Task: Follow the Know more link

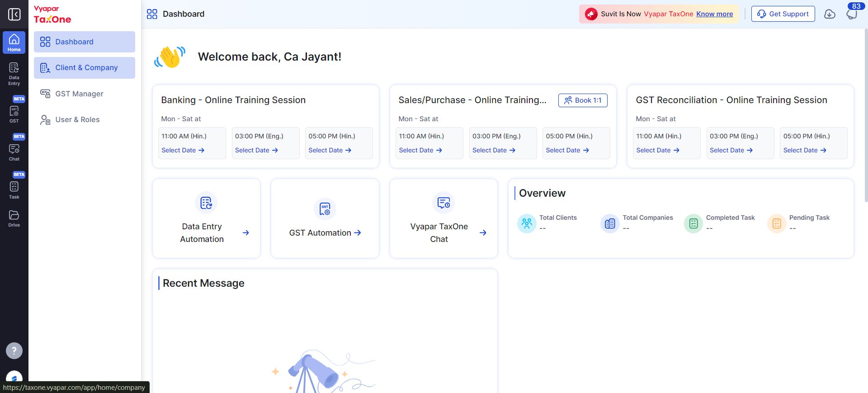Action: (x=715, y=14)
